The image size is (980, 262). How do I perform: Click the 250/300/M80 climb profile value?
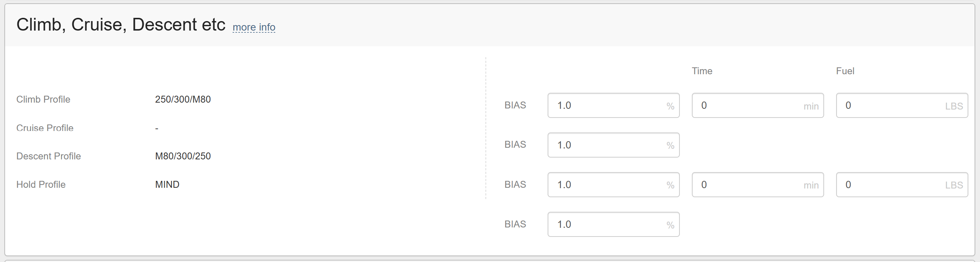pyautogui.click(x=183, y=99)
